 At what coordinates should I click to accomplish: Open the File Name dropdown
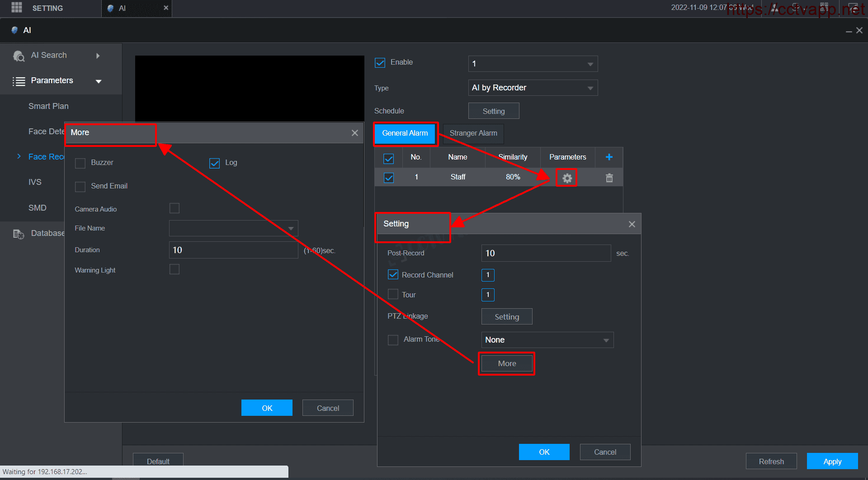233,228
